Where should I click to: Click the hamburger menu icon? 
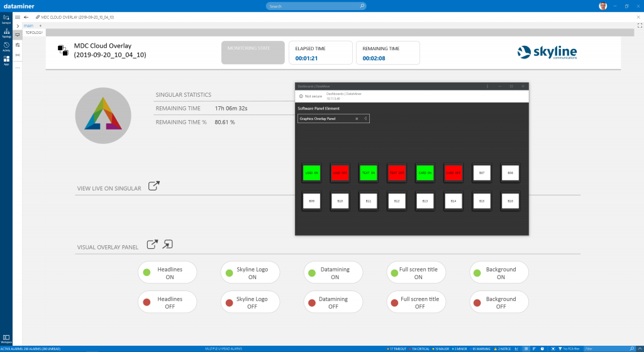[x=18, y=17]
